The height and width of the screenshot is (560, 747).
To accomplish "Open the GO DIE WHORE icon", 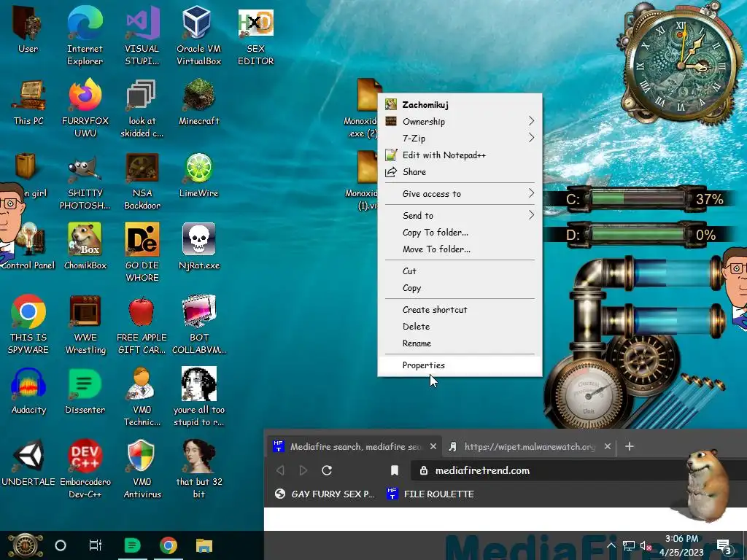I will tap(142, 239).
